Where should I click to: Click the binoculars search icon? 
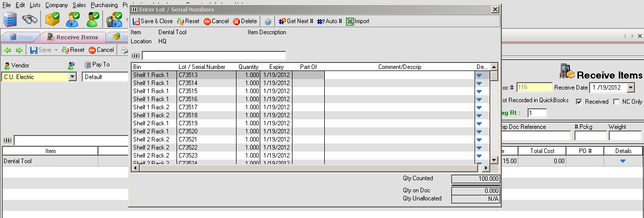[x=30, y=19]
